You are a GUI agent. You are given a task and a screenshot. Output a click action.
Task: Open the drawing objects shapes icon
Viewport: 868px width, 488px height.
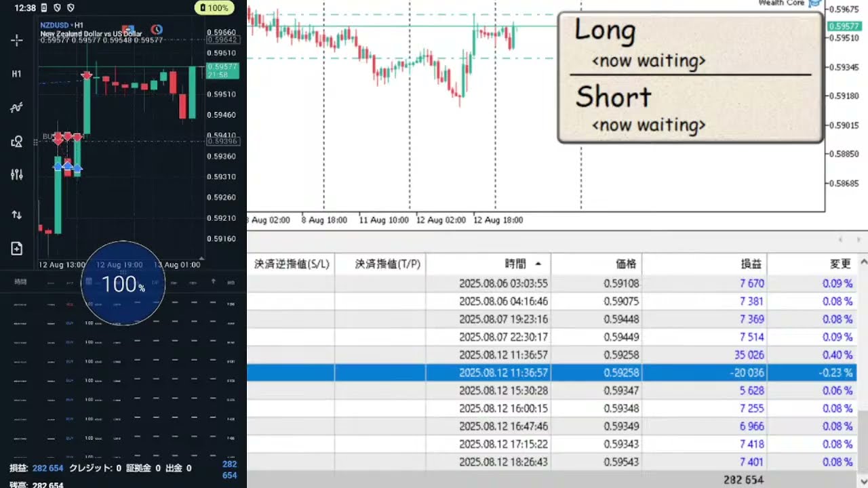(x=17, y=142)
